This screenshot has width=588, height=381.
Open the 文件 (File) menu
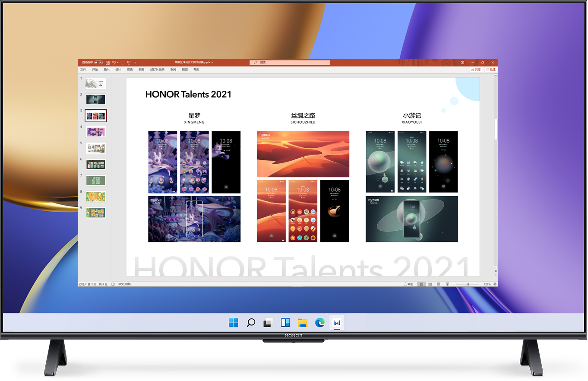[83, 70]
